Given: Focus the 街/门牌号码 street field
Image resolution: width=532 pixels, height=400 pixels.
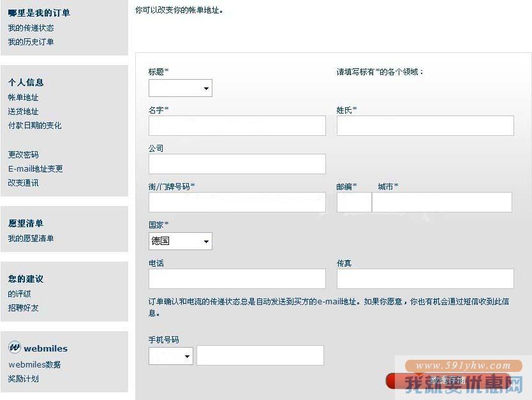Looking at the screenshot, I should pyautogui.click(x=237, y=202).
